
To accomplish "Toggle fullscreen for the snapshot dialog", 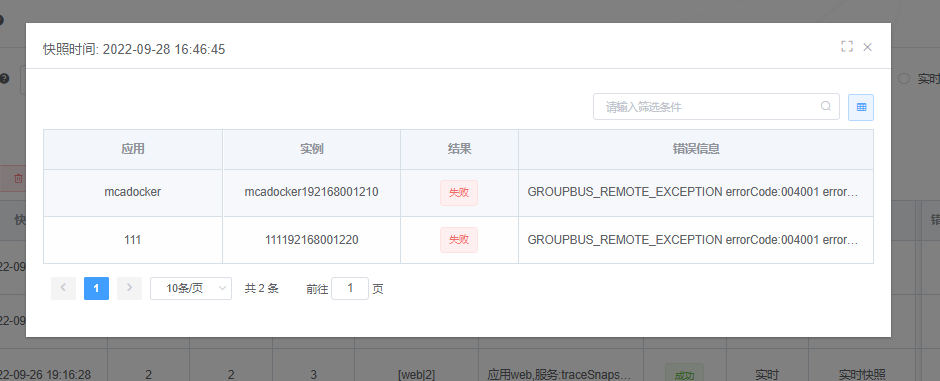I will tap(846, 47).
